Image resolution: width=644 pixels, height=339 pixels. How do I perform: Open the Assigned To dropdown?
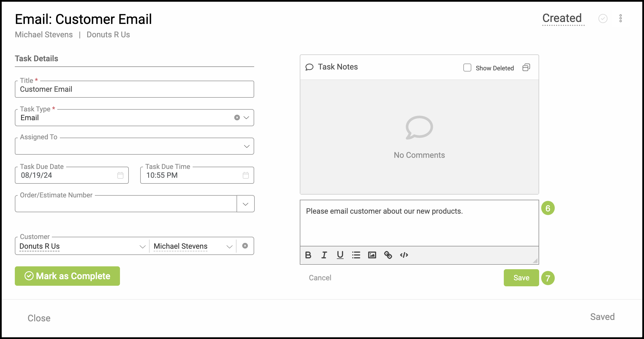[x=246, y=146]
